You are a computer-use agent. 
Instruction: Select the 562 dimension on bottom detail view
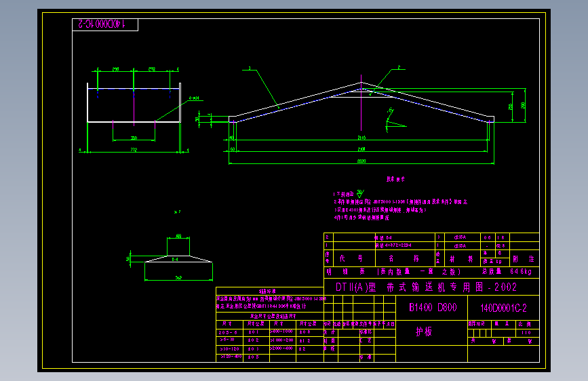(x=178, y=278)
